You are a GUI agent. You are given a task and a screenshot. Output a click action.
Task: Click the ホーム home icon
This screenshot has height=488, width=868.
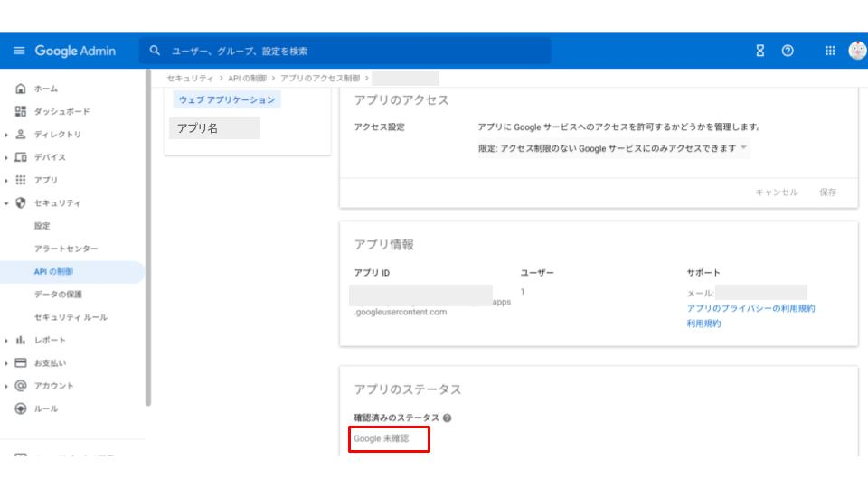21,89
